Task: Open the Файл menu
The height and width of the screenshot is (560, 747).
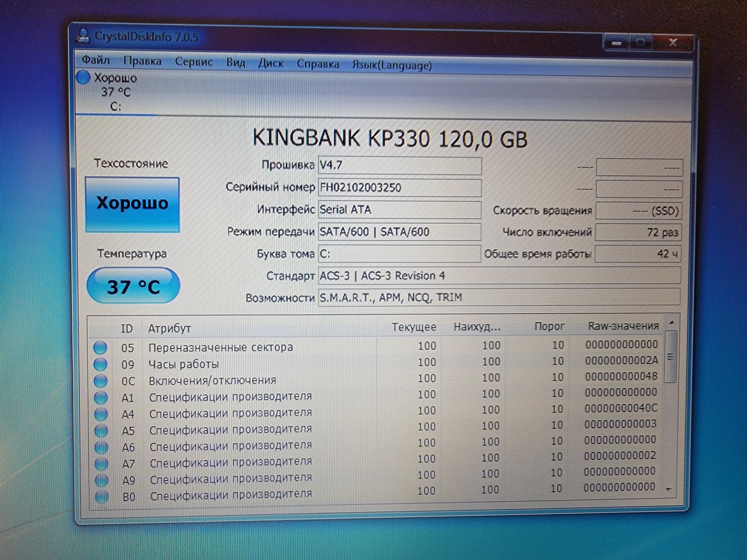Action: (96, 60)
